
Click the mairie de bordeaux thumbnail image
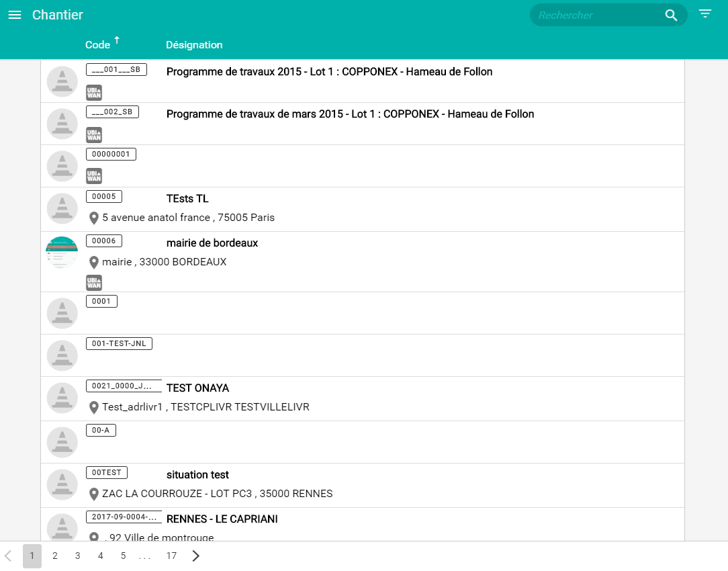coord(62,253)
